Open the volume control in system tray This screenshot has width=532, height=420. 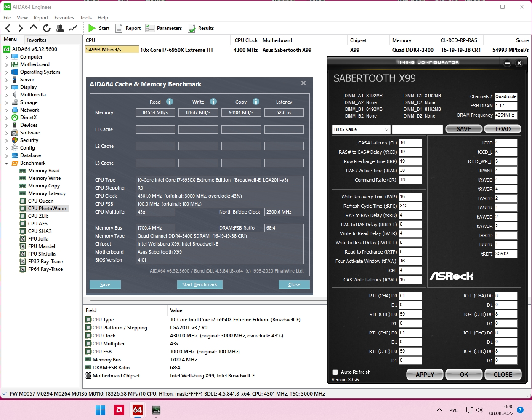click(x=479, y=410)
